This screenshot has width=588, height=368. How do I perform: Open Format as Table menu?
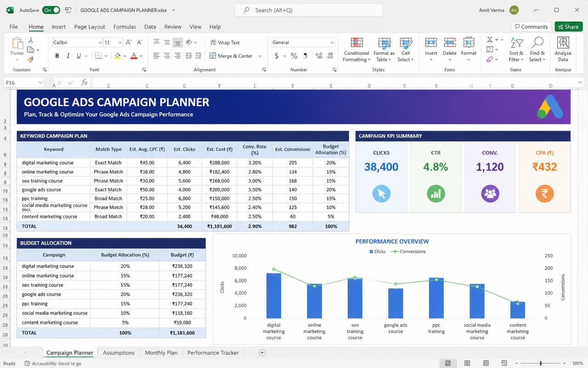(384, 50)
